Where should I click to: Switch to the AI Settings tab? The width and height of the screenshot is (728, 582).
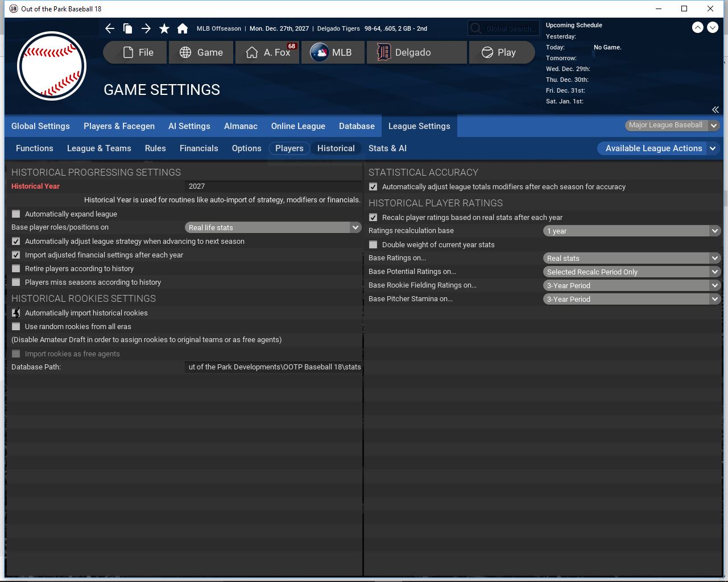point(189,126)
